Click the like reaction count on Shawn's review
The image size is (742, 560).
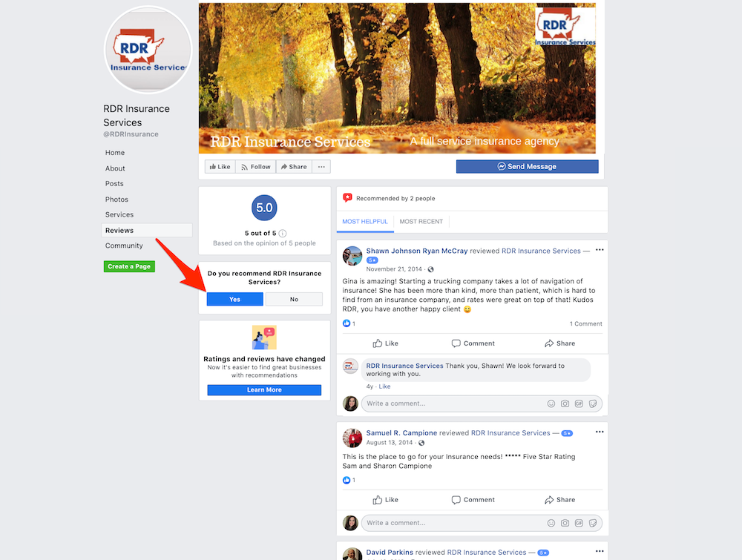(x=349, y=323)
